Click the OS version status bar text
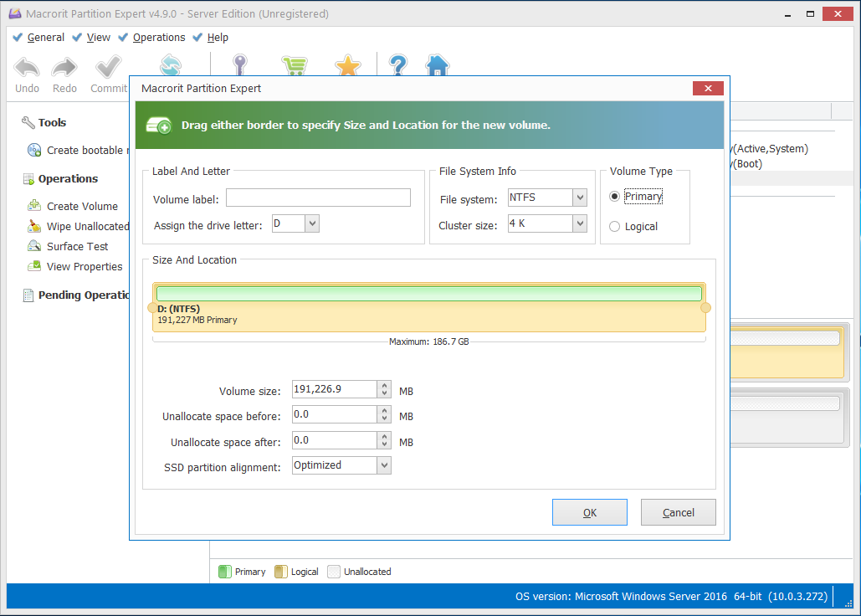This screenshot has width=861, height=616. [671, 596]
